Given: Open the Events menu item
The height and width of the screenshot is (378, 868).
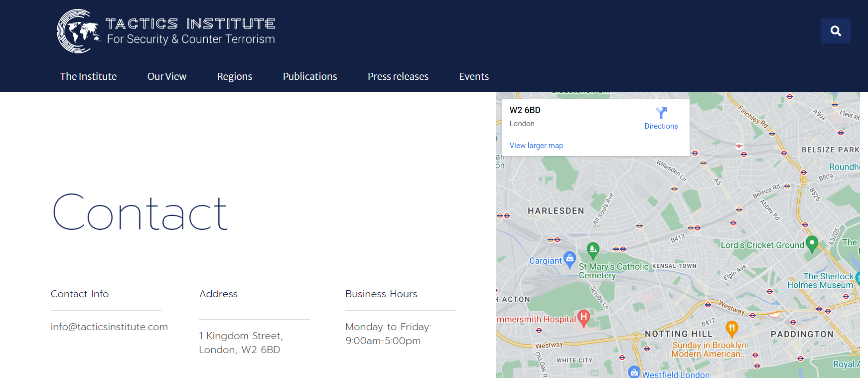Looking at the screenshot, I should 473,76.
